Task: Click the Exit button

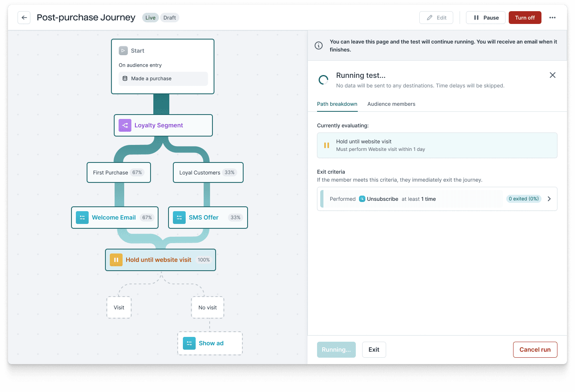Action: pyautogui.click(x=374, y=350)
